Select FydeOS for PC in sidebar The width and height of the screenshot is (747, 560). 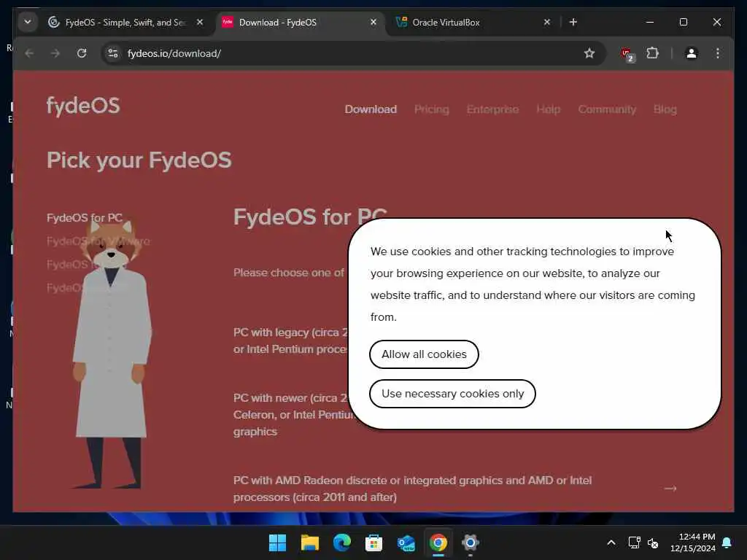(x=85, y=217)
